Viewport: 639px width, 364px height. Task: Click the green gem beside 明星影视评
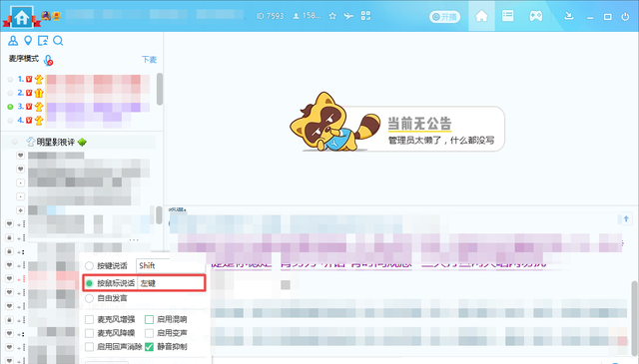pos(82,142)
